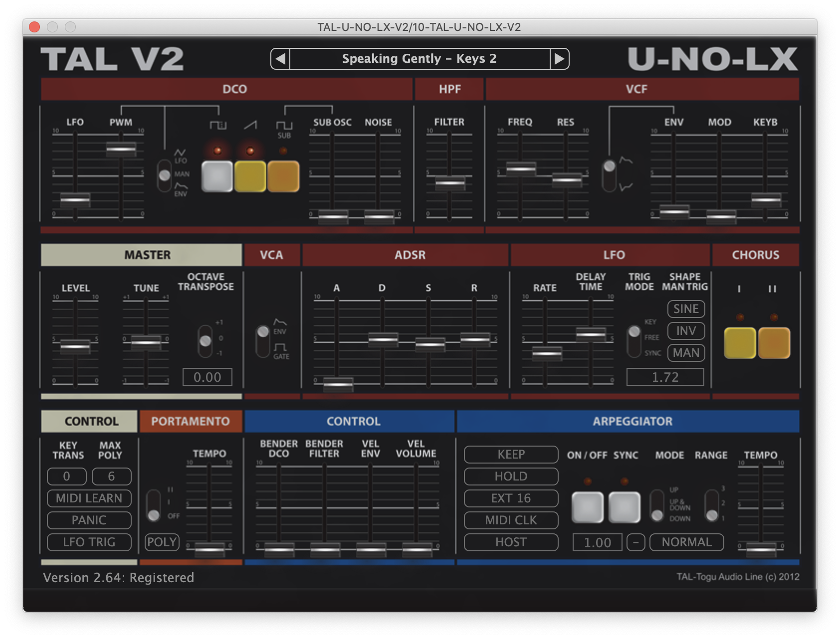840x639 pixels.
Task: Toggle the DCO sub oscillator button
Action: click(283, 176)
